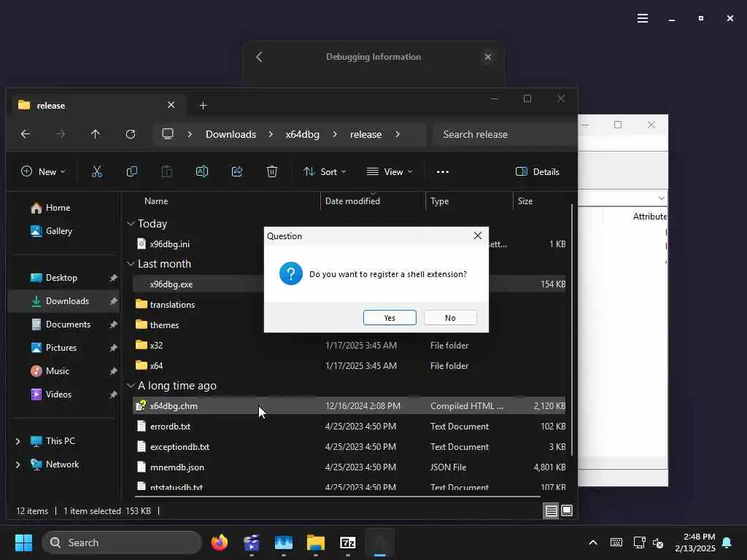Click the Share icon in toolbar
This screenshot has width=747, height=560.
[x=237, y=171]
